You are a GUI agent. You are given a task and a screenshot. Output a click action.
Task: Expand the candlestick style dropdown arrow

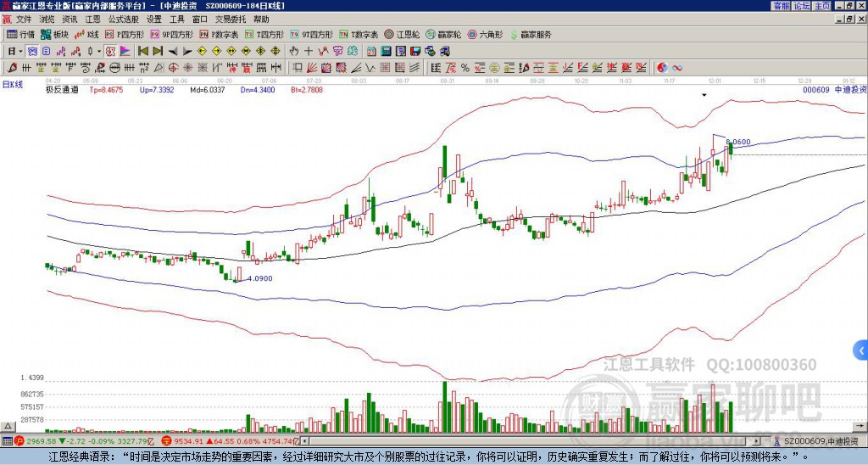(99, 52)
